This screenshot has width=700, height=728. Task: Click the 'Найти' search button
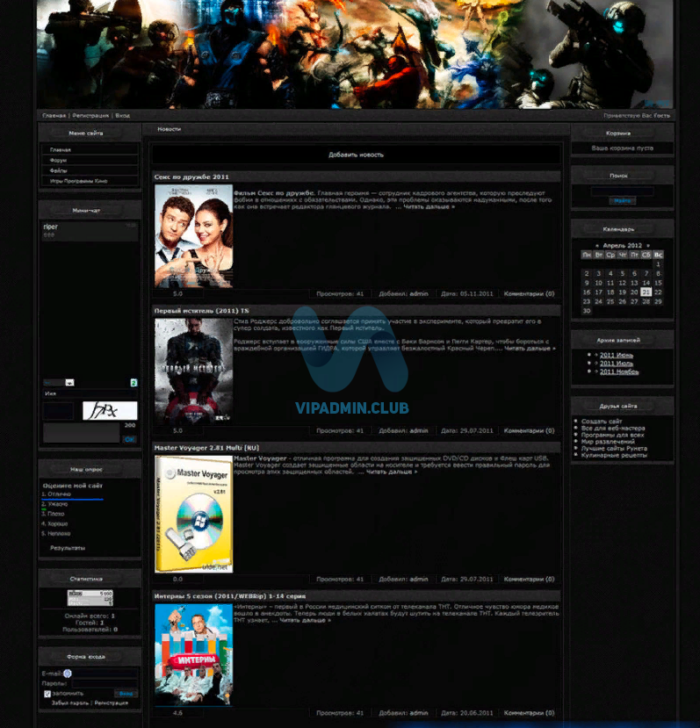(623, 200)
